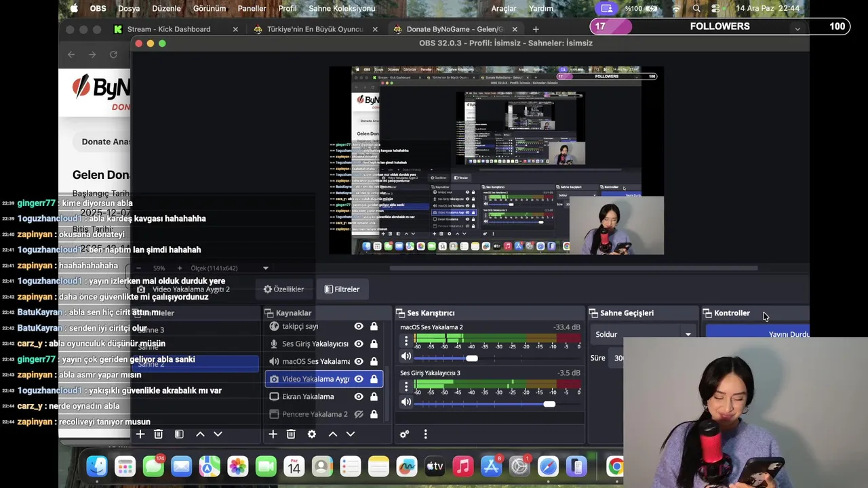Unlock takipçi sayı source lock
868x488 pixels.
pos(374,326)
